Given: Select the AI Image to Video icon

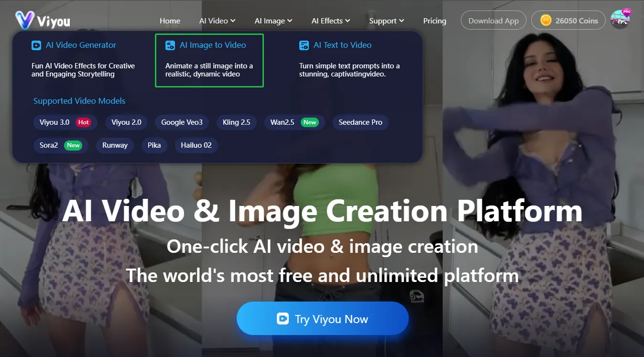Looking at the screenshot, I should pyautogui.click(x=170, y=45).
